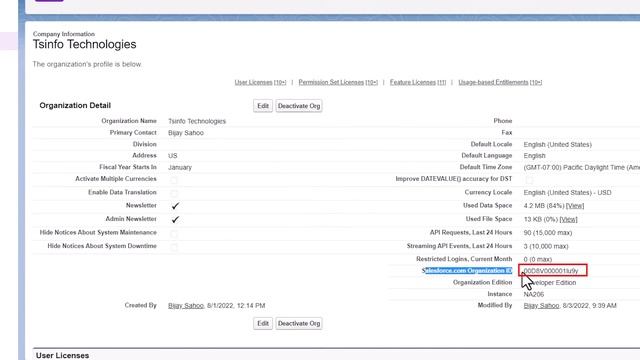Click the Organization Detail section title

[75, 105]
